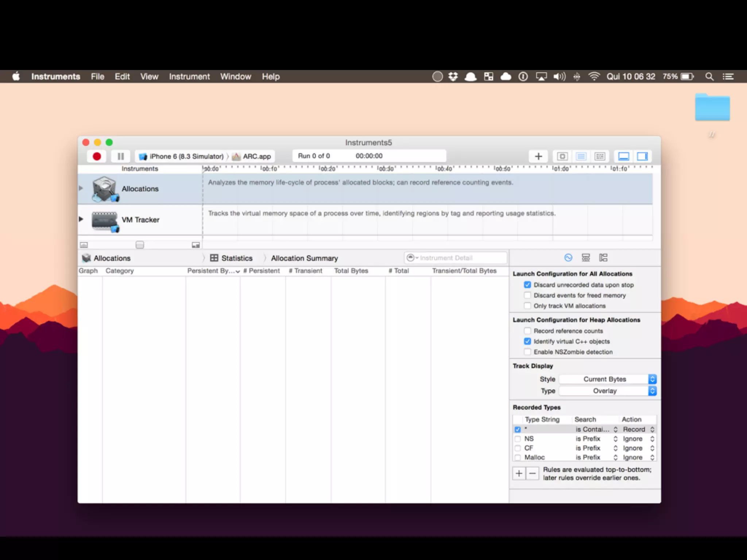747x560 pixels.
Task: Click the plus Add Instrument button
Action: pyautogui.click(x=538, y=156)
